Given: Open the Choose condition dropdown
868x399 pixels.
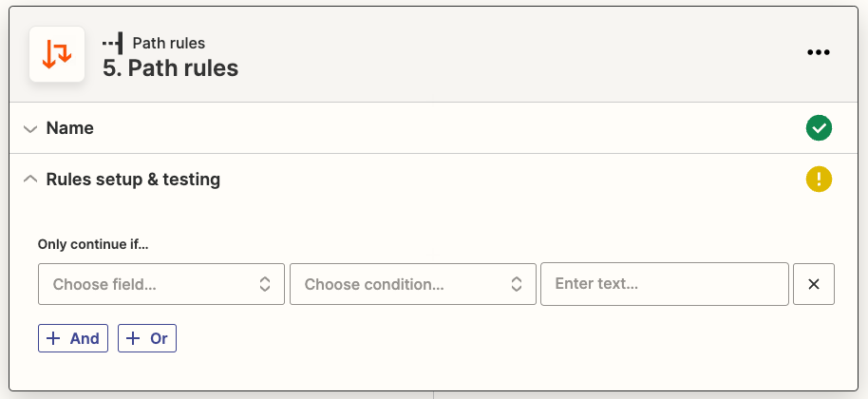Looking at the screenshot, I should tap(404, 284).
